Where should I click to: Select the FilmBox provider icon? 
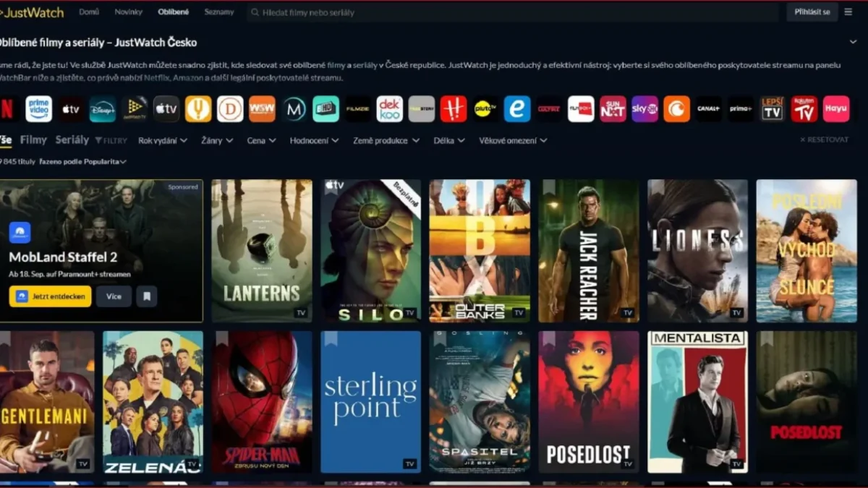click(581, 109)
